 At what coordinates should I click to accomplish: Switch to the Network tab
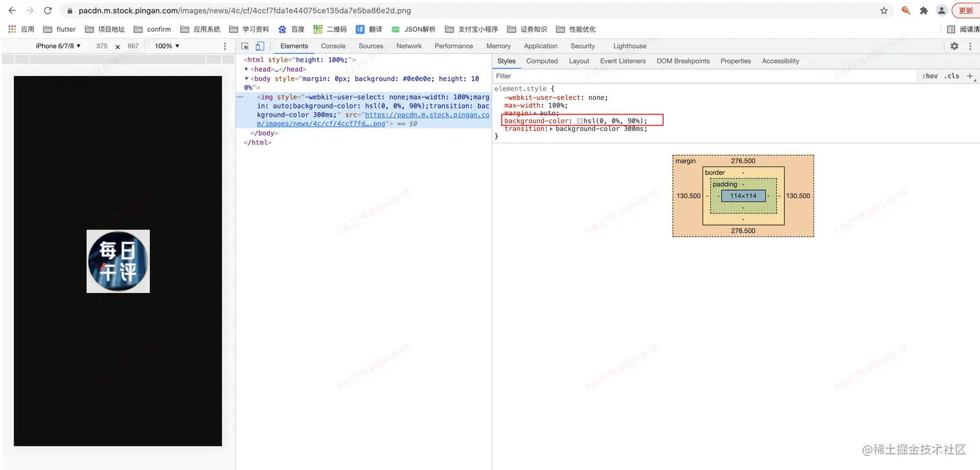click(409, 46)
